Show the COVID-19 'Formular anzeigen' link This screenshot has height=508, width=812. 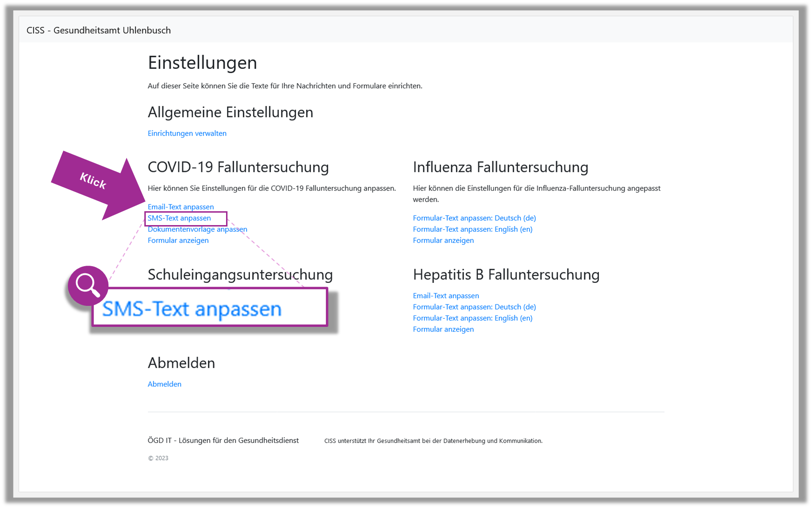point(178,240)
